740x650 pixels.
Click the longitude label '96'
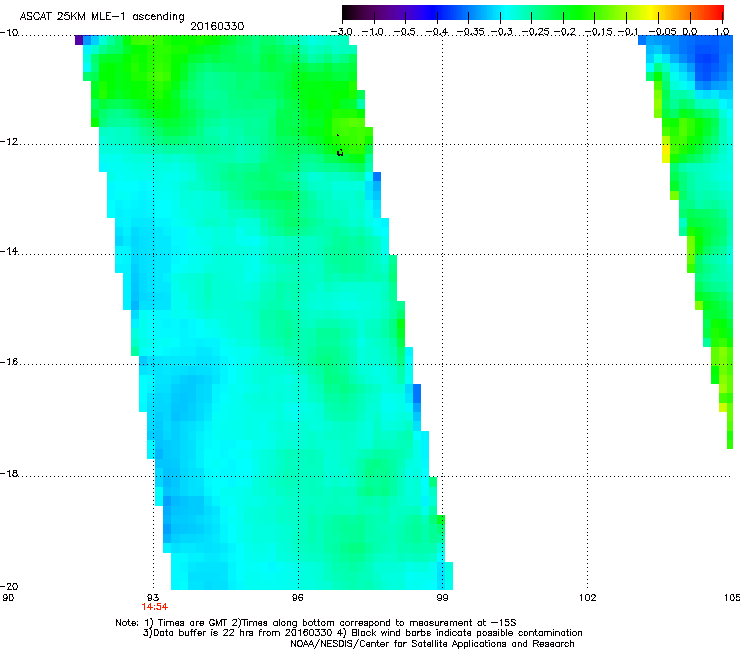click(297, 598)
